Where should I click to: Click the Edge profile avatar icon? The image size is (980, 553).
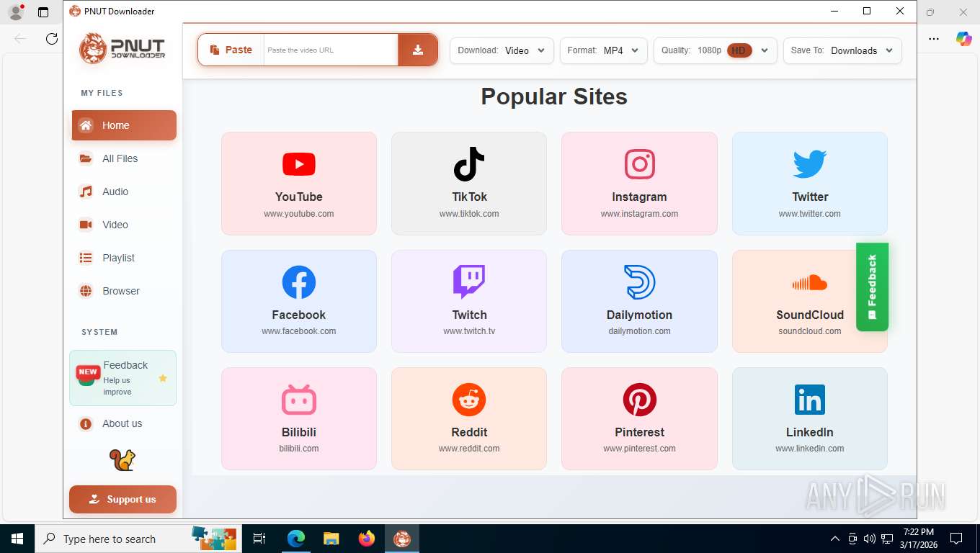coord(15,12)
